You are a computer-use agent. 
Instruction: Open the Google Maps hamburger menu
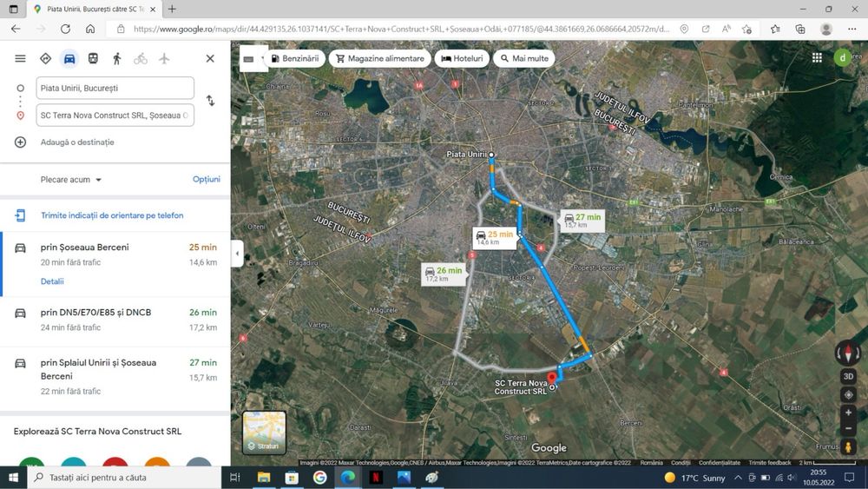(21, 58)
